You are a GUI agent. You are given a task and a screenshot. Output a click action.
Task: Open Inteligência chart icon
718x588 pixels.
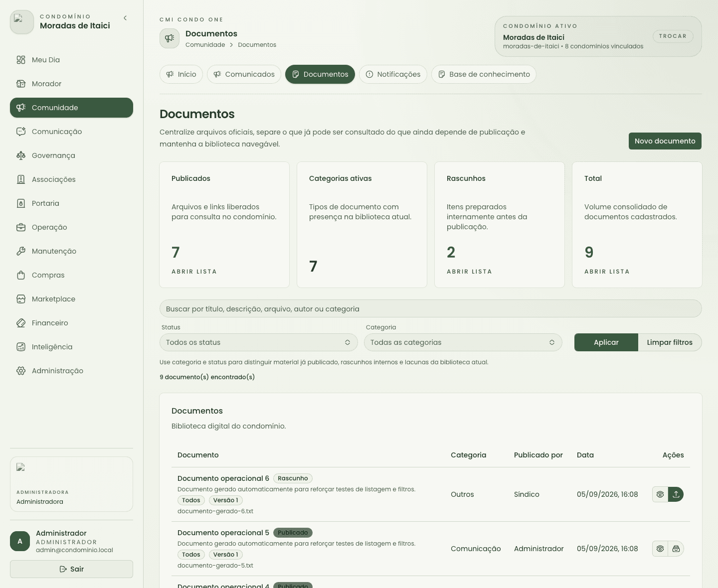tap(21, 347)
